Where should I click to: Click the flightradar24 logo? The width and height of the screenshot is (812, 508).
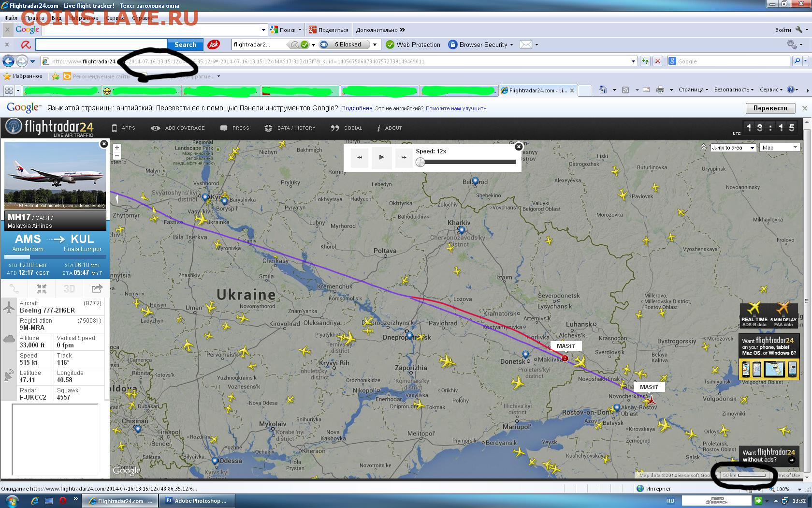click(50, 128)
